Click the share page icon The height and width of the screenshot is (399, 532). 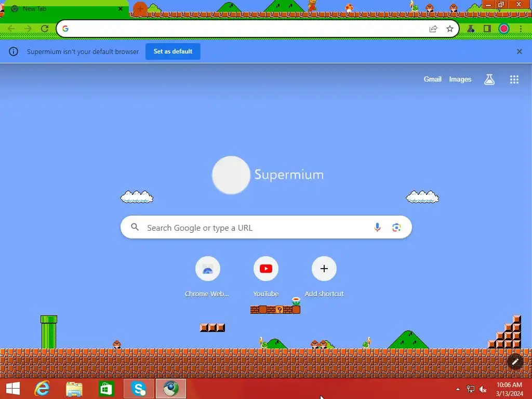[x=433, y=29]
